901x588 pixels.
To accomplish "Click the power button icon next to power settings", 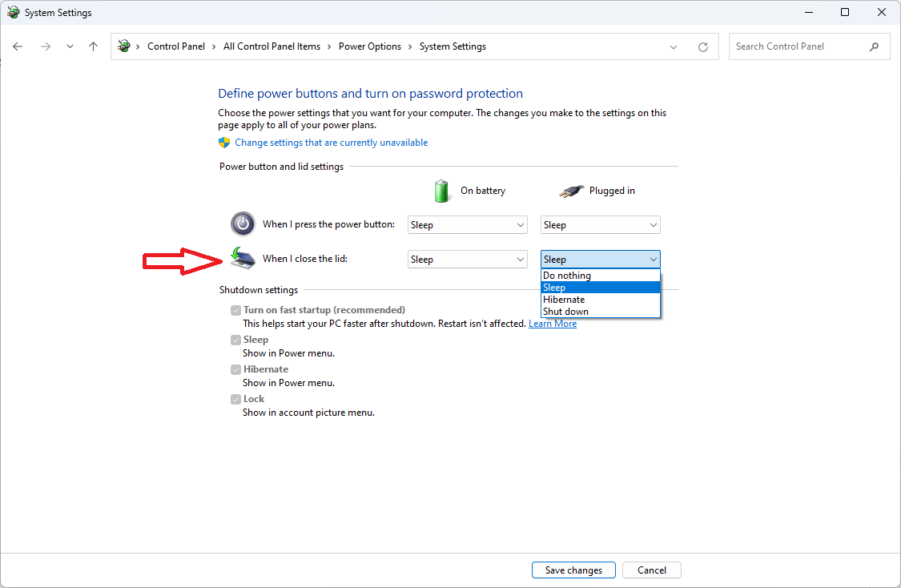I will click(x=243, y=224).
